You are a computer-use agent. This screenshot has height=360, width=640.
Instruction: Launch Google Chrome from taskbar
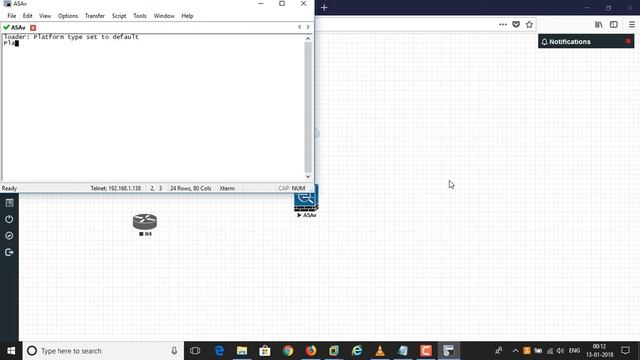coord(288,351)
